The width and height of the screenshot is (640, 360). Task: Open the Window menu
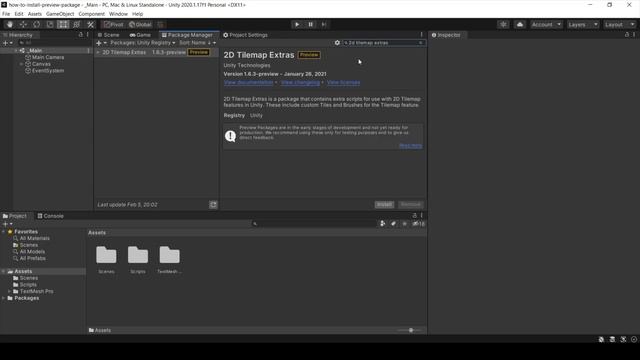tap(118, 14)
